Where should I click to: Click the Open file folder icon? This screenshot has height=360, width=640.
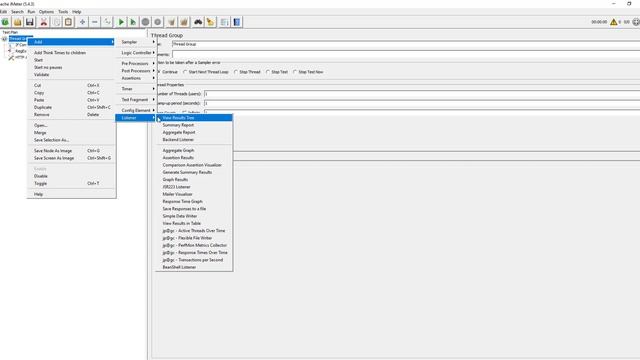(x=18, y=22)
